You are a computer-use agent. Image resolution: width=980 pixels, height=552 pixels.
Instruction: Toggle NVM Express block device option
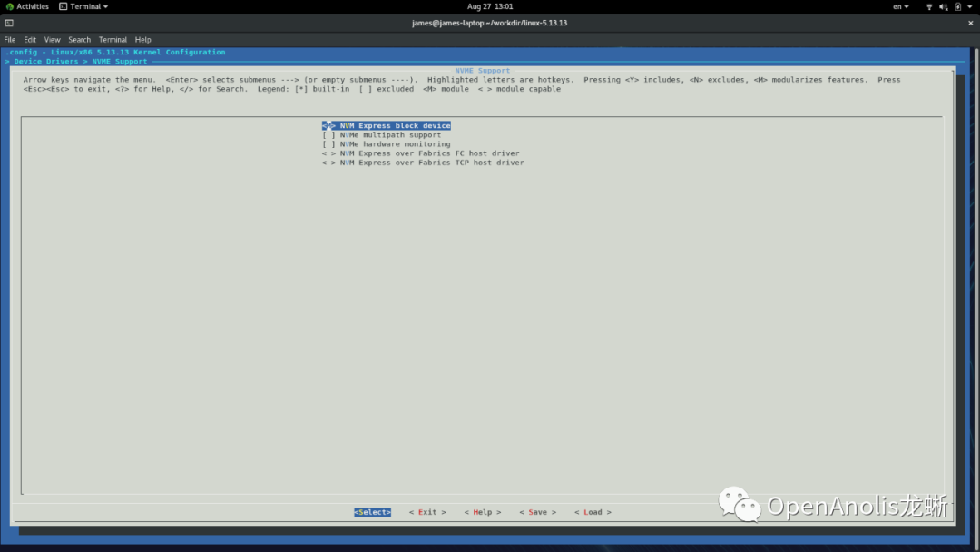[387, 125]
